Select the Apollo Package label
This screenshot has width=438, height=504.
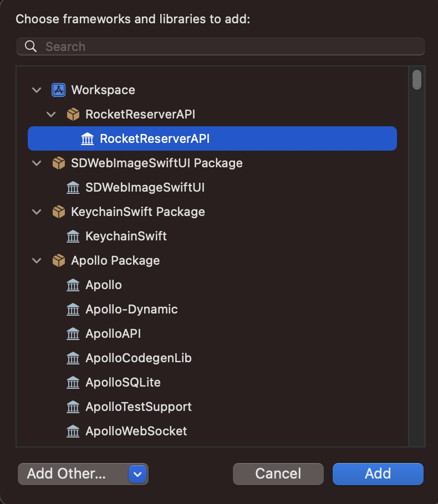click(x=115, y=261)
